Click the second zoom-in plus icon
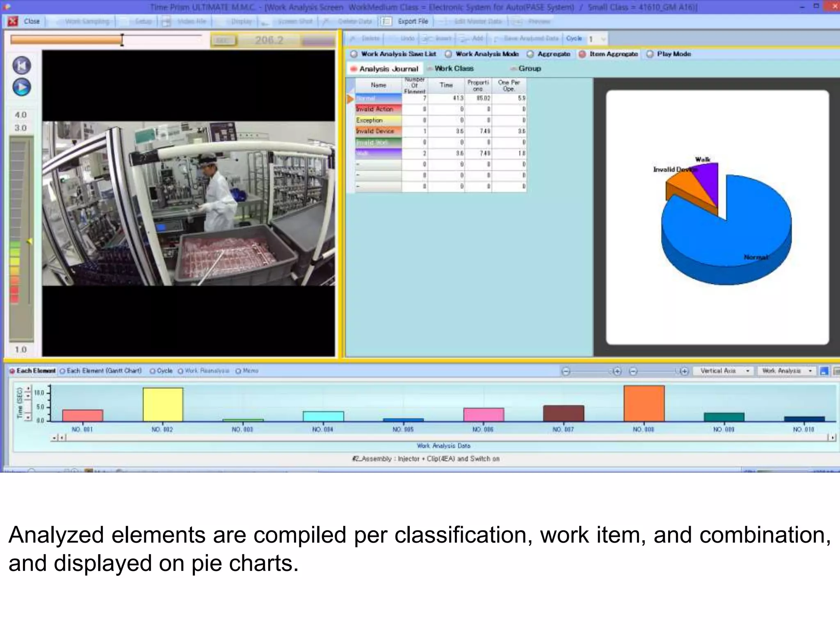Image resolution: width=840 pixels, height=630 pixels. click(x=684, y=371)
